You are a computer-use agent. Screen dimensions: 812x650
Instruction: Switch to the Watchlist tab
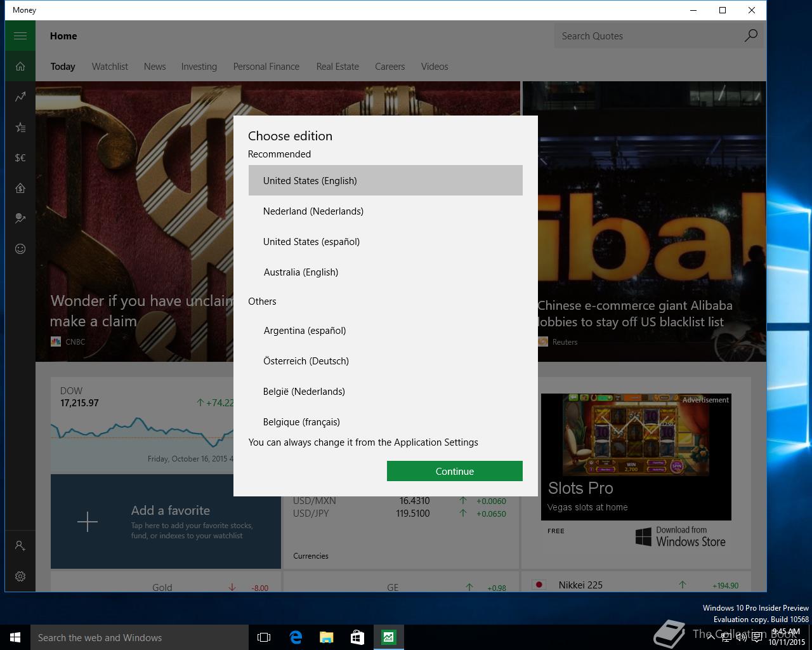tap(110, 67)
